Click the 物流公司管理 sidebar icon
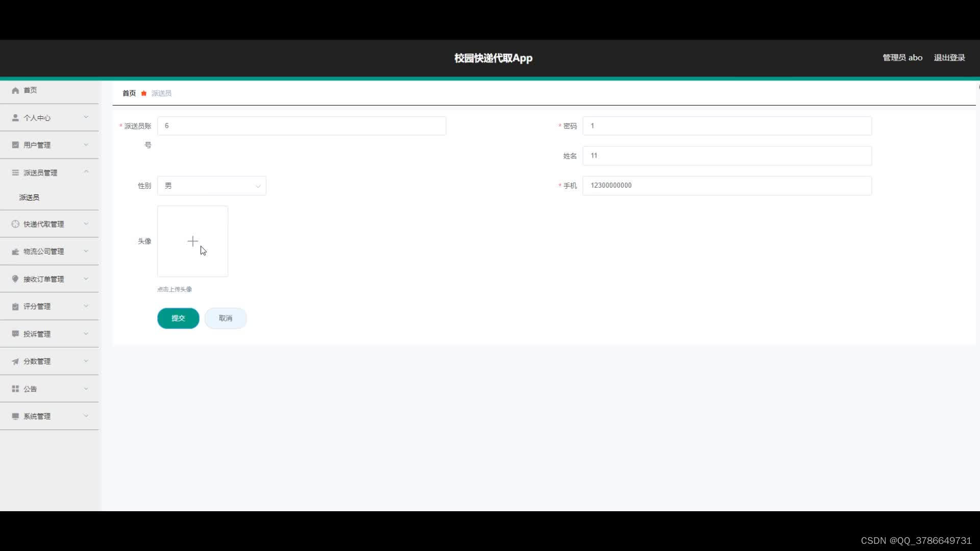The height and width of the screenshot is (551, 980). click(x=15, y=252)
